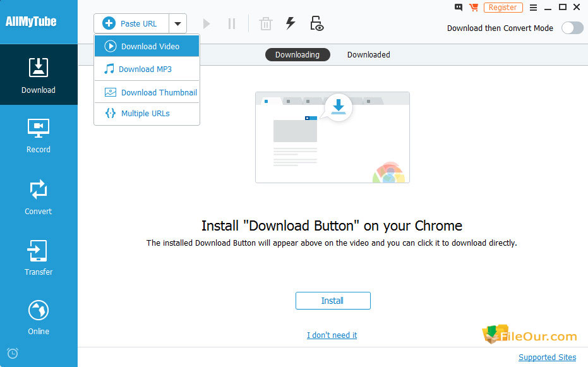
Task: Close the AllMyTube window
Action: click(x=577, y=7)
